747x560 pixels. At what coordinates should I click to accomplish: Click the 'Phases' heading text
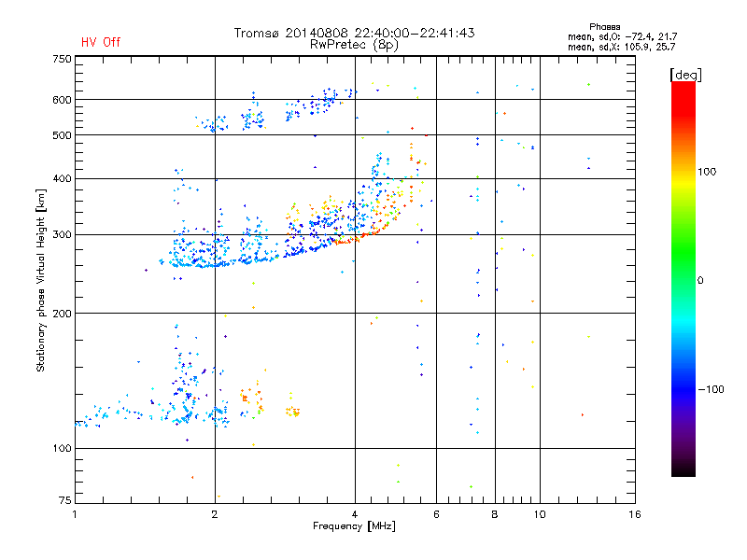604,27
